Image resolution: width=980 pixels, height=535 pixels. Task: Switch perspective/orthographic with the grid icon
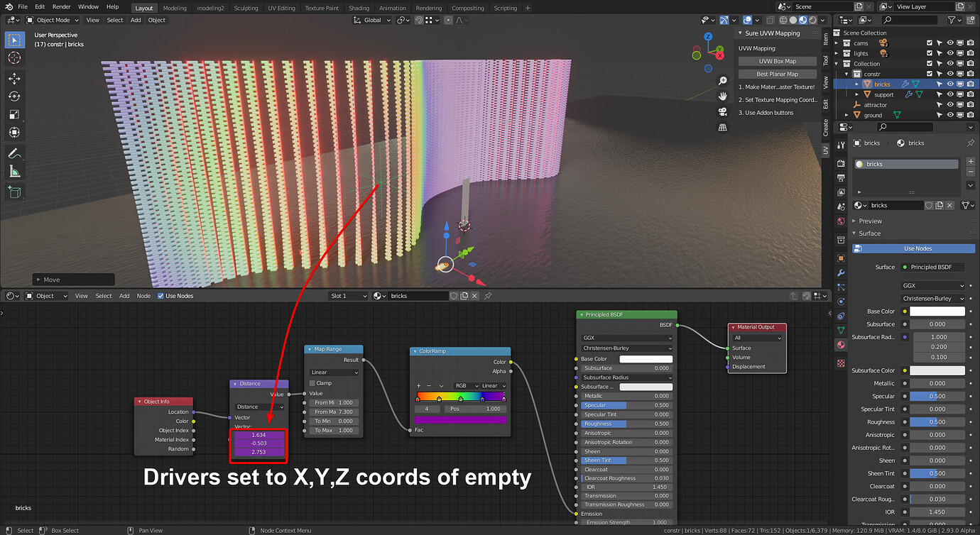[723, 128]
